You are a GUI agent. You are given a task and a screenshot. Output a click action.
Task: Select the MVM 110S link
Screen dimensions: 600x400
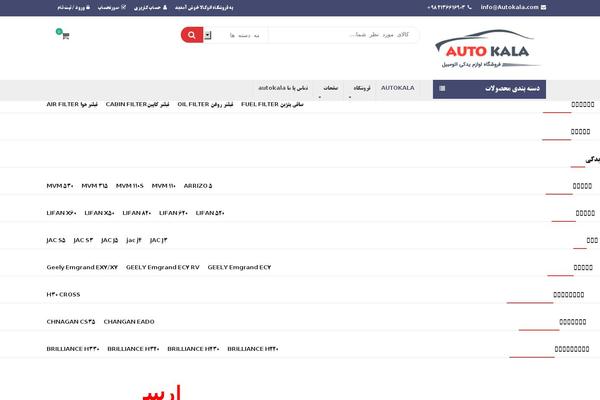click(x=130, y=186)
